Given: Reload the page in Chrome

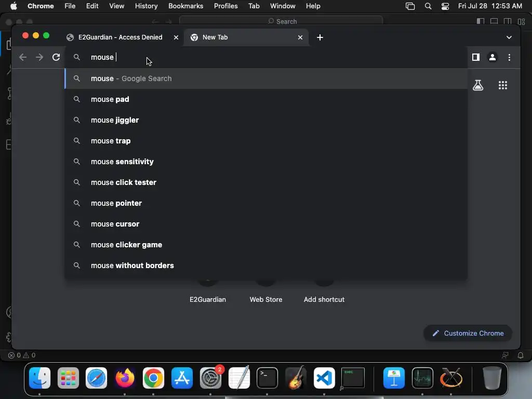Looking at the screenshot, I should [56, 57].
